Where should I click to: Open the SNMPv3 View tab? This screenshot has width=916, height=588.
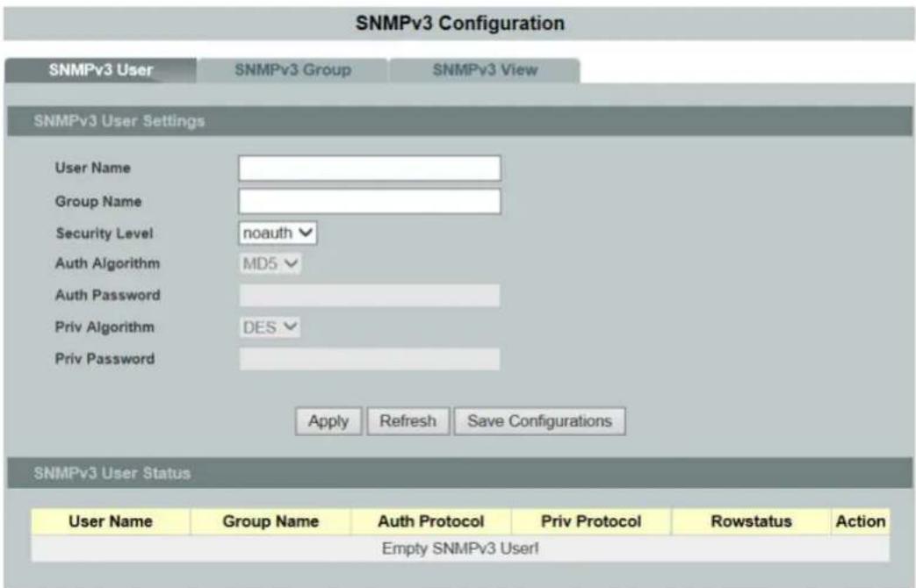click(x=485, y=70)
